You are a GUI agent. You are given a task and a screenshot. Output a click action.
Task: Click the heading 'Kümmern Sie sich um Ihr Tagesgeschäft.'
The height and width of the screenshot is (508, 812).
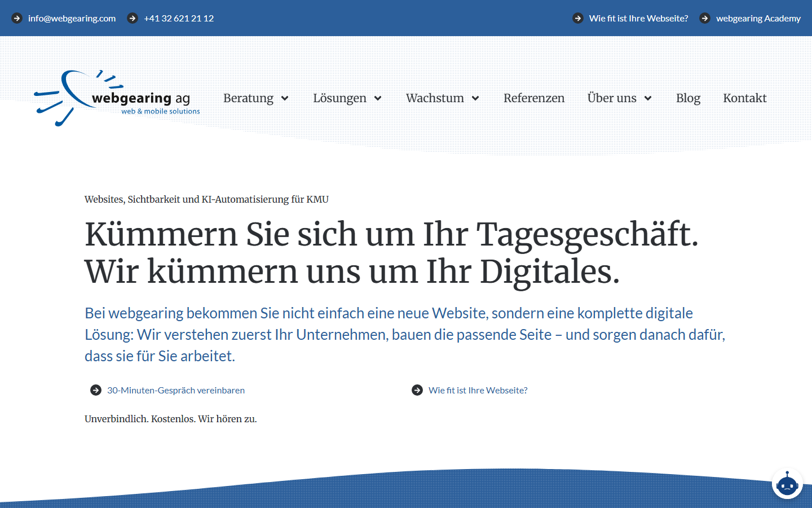coord(391,234)
